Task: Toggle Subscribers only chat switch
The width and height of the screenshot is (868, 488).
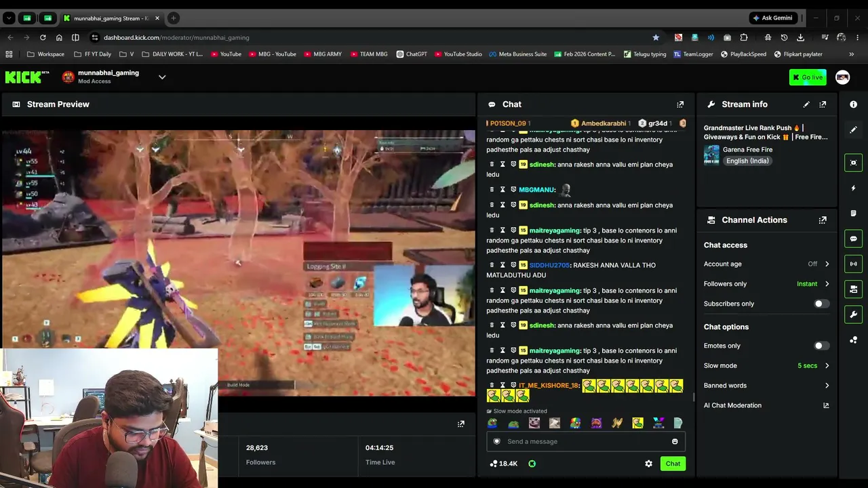Action: tap(821, 304)
